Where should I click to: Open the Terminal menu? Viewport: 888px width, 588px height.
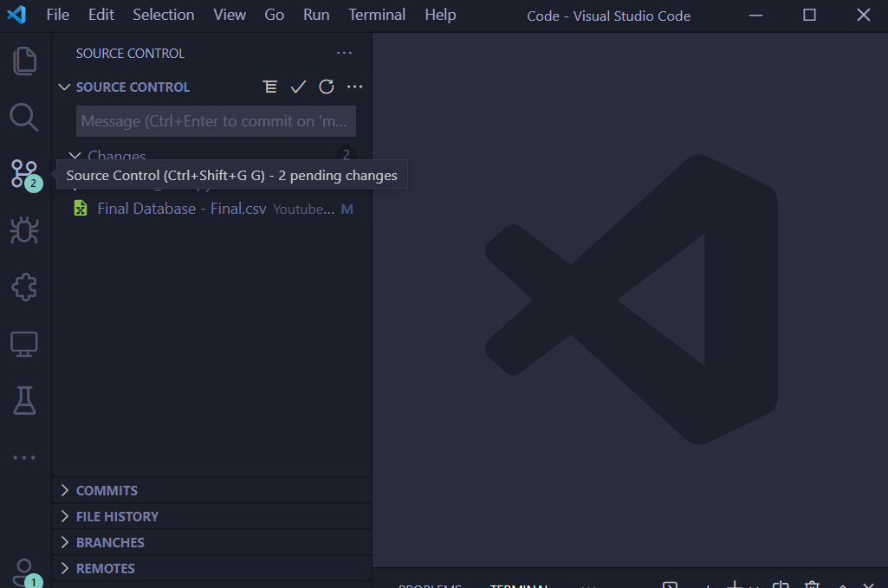click(377, 15)
